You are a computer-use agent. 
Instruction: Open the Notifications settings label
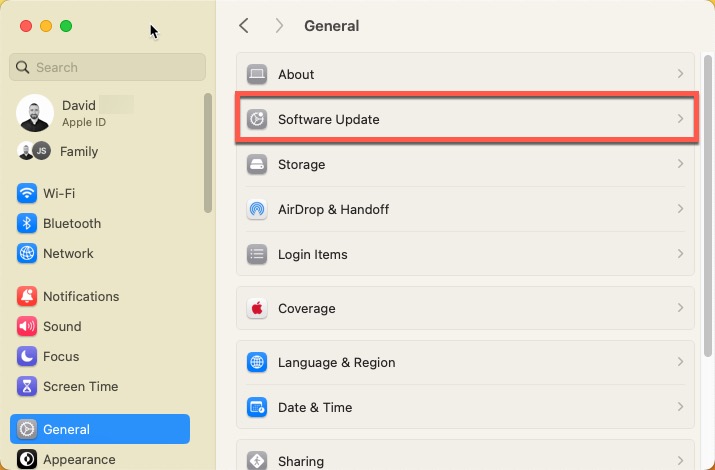81,296
